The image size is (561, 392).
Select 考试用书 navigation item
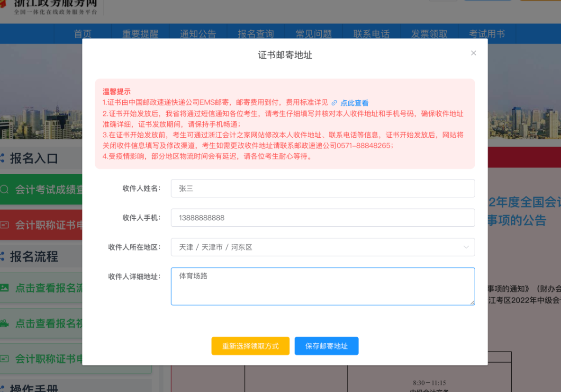(487, 34)
